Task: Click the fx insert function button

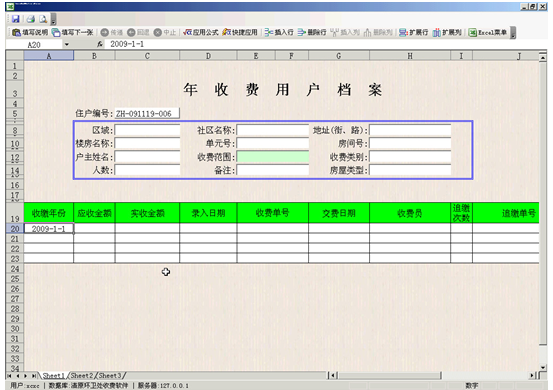Action: (100, 44)
